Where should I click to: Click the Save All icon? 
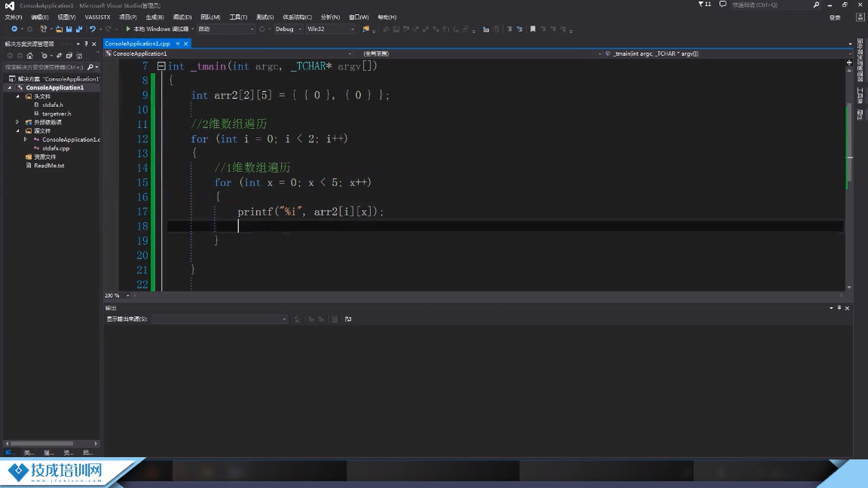pyautogui.click(x=79, y=29)
